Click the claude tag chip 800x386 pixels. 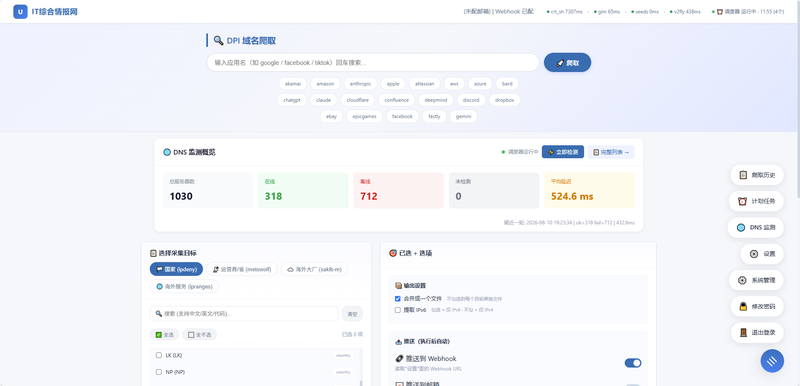tap(323, 100)
